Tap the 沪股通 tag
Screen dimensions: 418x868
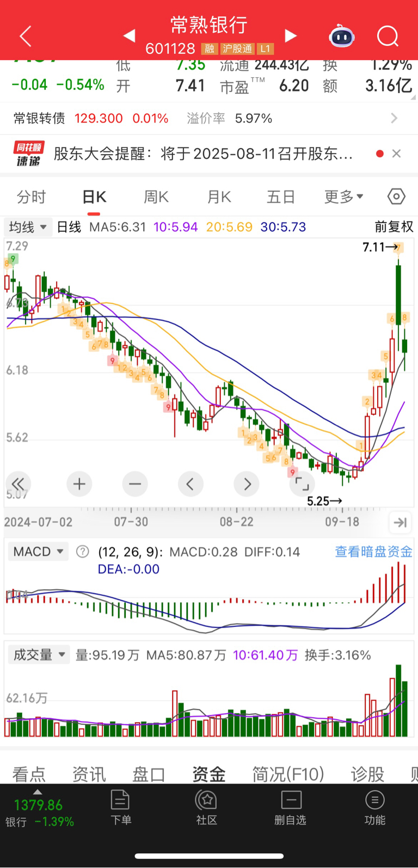[x=237, y=49]
